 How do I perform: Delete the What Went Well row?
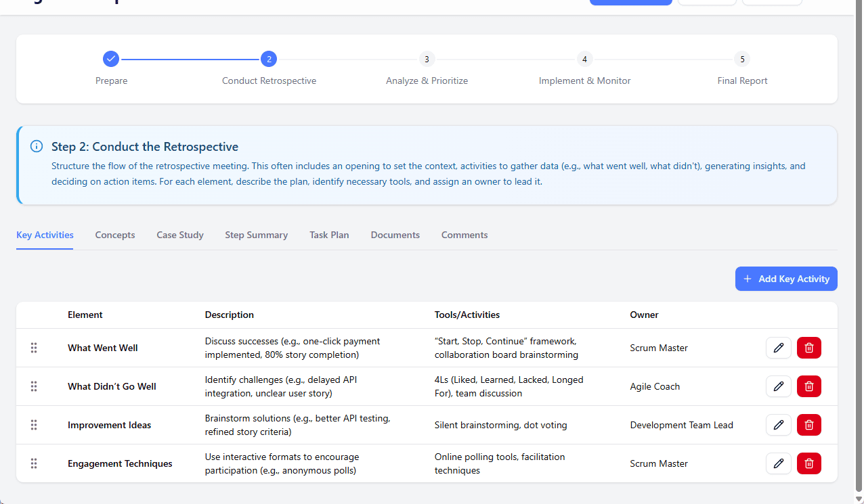(808, 348)
